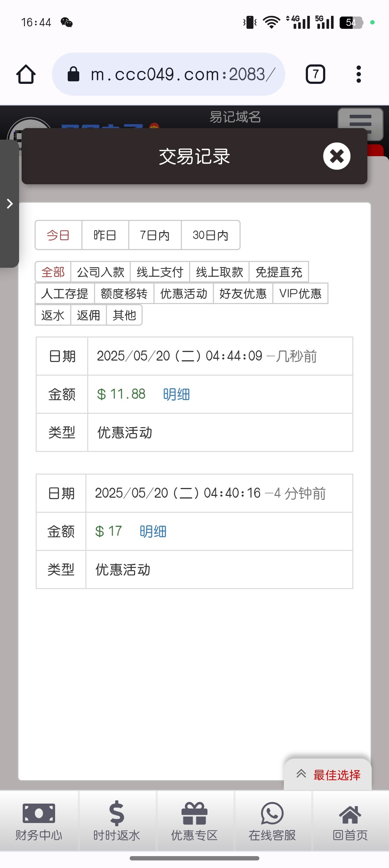Filter records by 线上支付

pyautogui.click(x=160, y=272)
